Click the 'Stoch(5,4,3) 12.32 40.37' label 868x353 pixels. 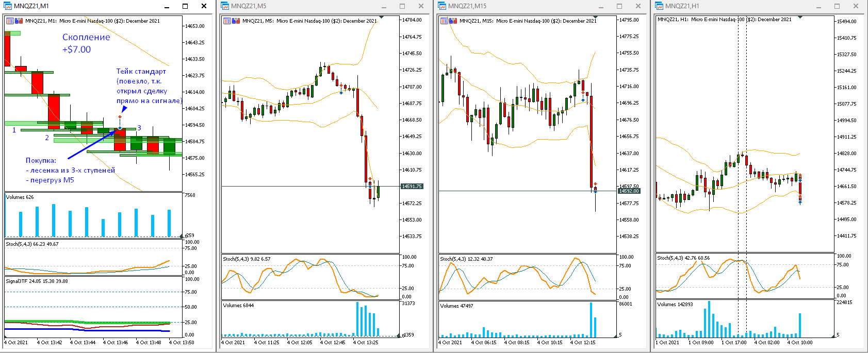pos(466,259)
